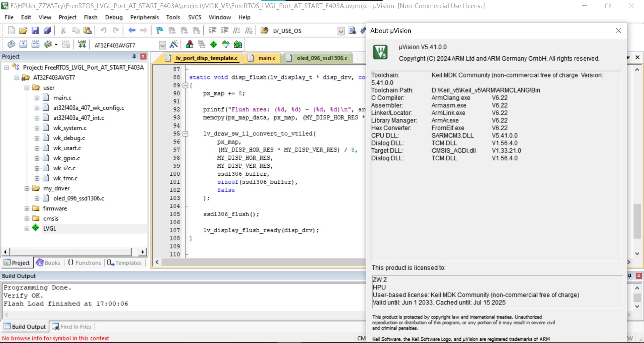Click the Indent selected lines icon

(x=212, y=31)
